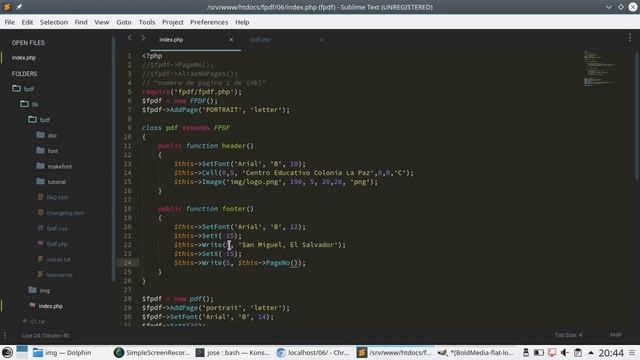Place cursor on line 5 require statement

point(192,92)
